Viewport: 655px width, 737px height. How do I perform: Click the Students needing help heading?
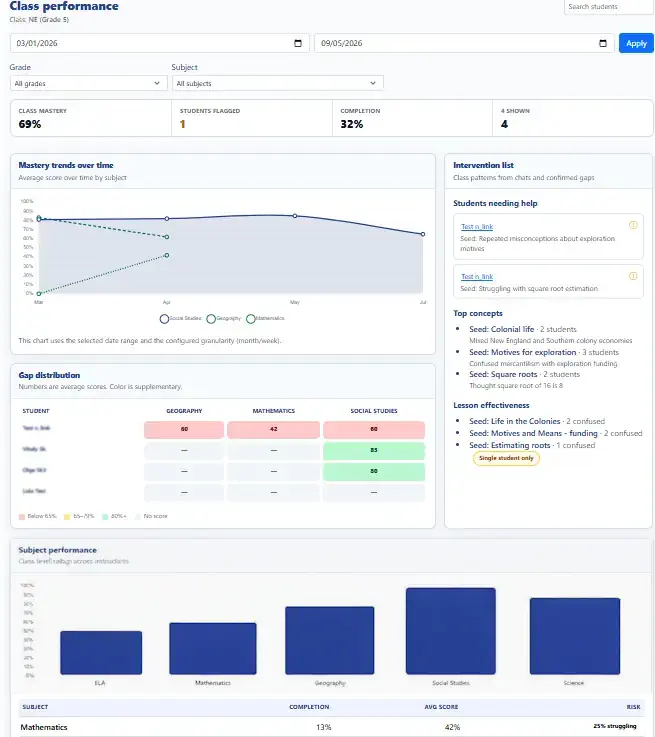pos(495,203)
